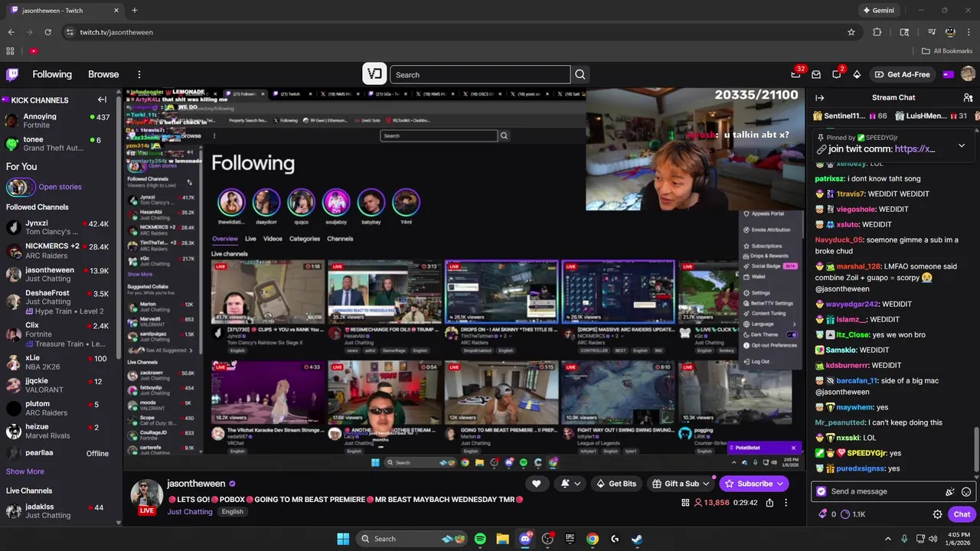
Task: Expand the Gift a Sub dropdown
Action: click(706, 484)
